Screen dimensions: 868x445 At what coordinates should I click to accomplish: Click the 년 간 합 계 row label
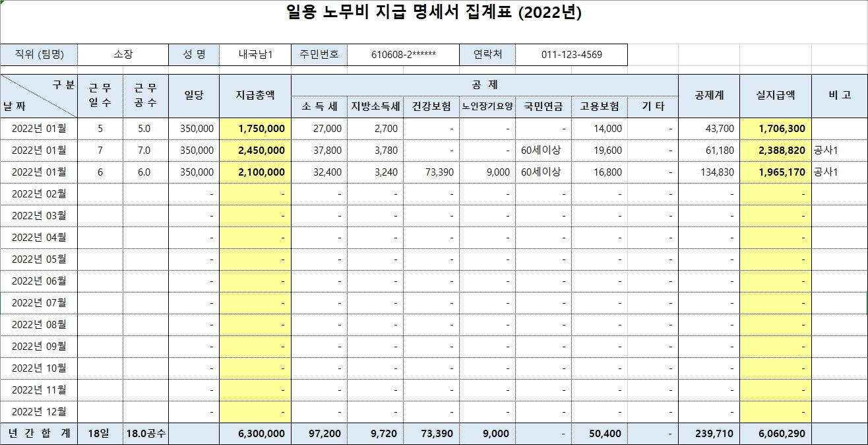click(39, 434)
